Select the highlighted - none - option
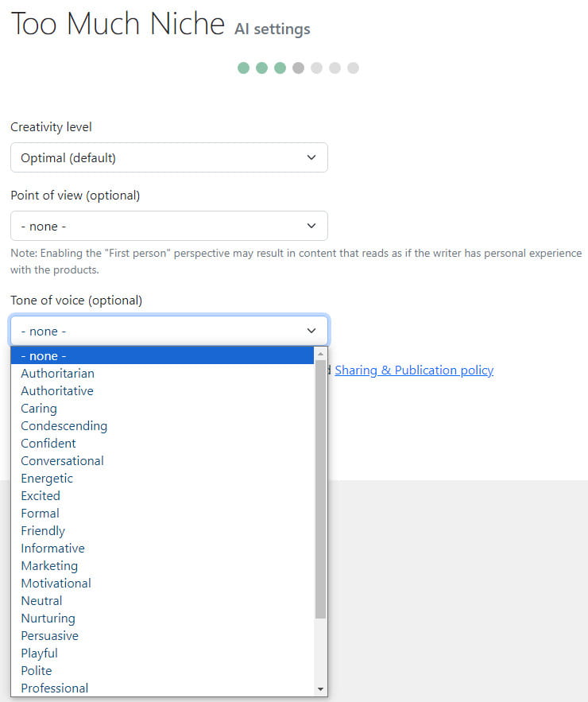 (x=162, y=356)
